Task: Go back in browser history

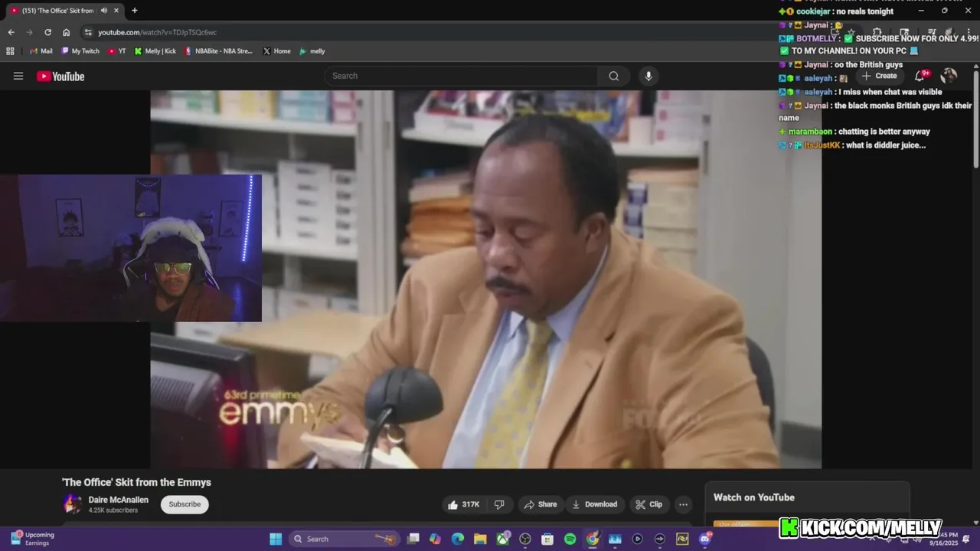Action: [11, 32]
